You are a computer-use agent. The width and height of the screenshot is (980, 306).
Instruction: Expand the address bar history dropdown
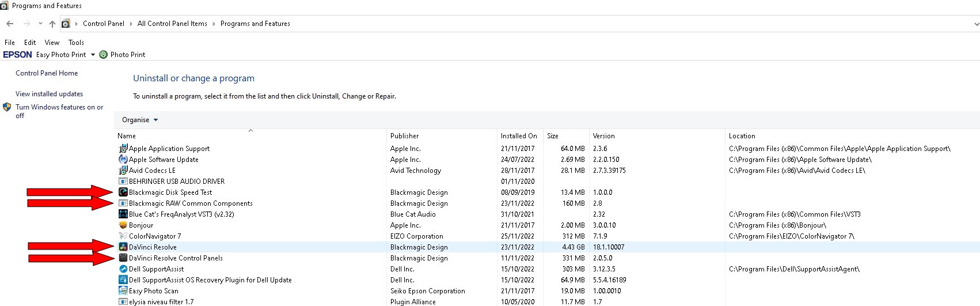(x=976, y=24)
